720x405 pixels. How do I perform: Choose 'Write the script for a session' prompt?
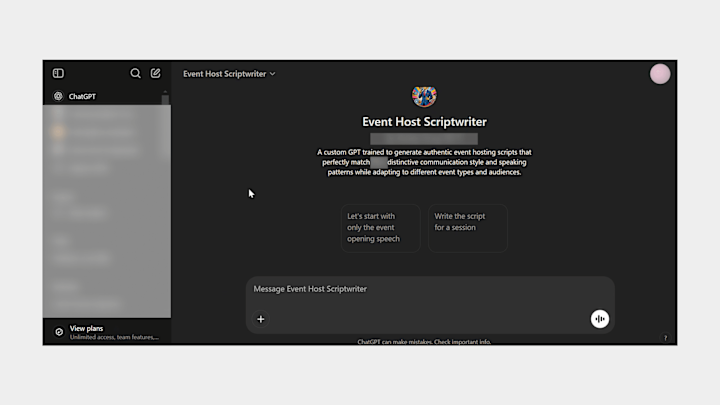pos(467,228)
